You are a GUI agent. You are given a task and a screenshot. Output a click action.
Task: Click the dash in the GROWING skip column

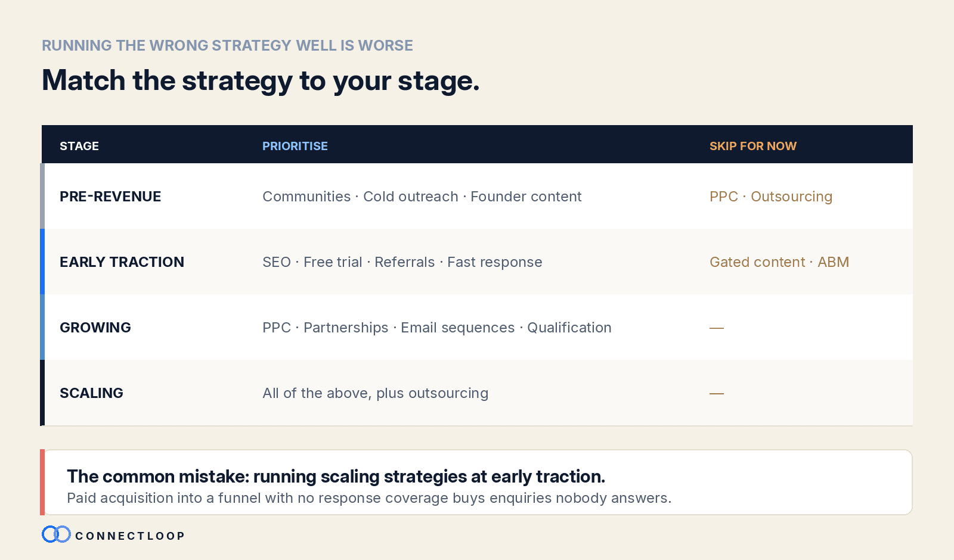[717, 328]
